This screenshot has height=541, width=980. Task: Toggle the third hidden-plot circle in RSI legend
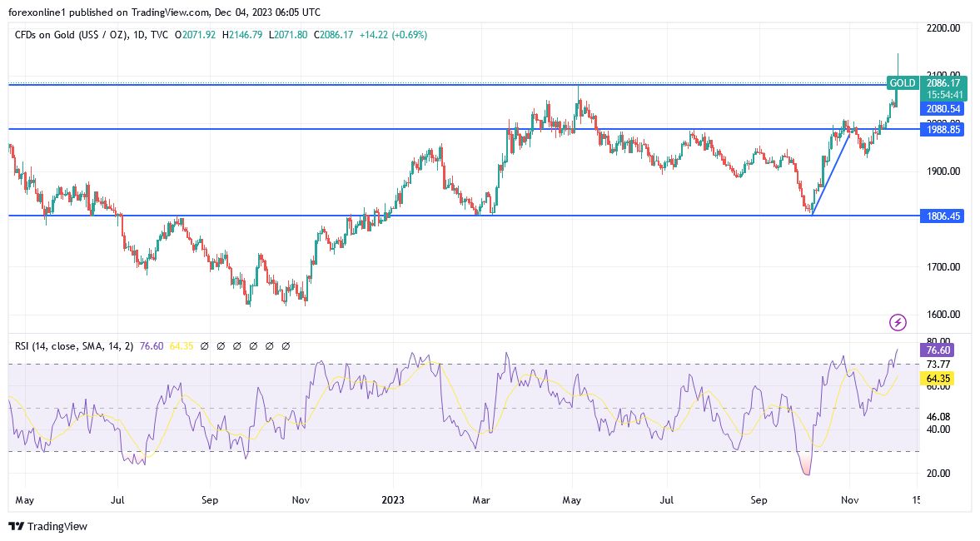point(238,346)
